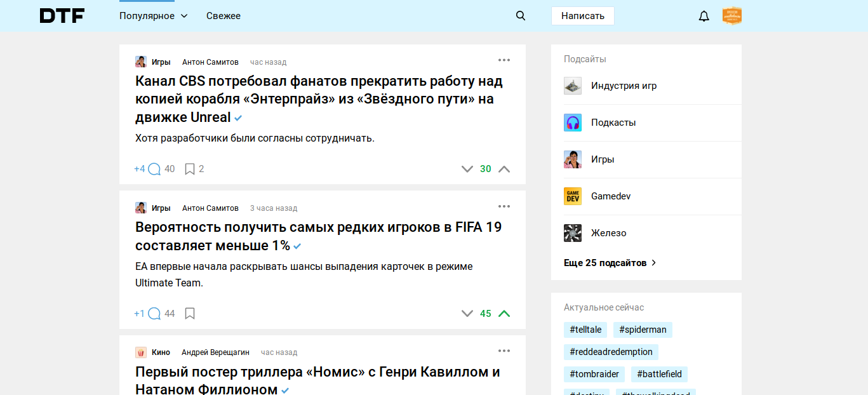868x395 pixels.
Task: Click the Gamedev subsite icon
Action: pyautogui.click(x=573, y=196)
